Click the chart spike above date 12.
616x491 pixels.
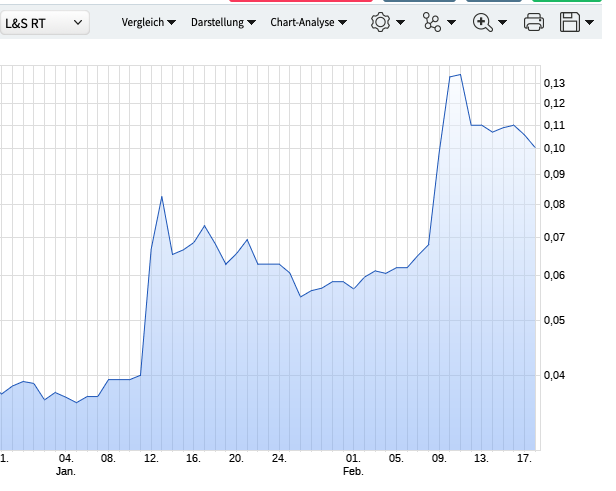pos(162,196)
